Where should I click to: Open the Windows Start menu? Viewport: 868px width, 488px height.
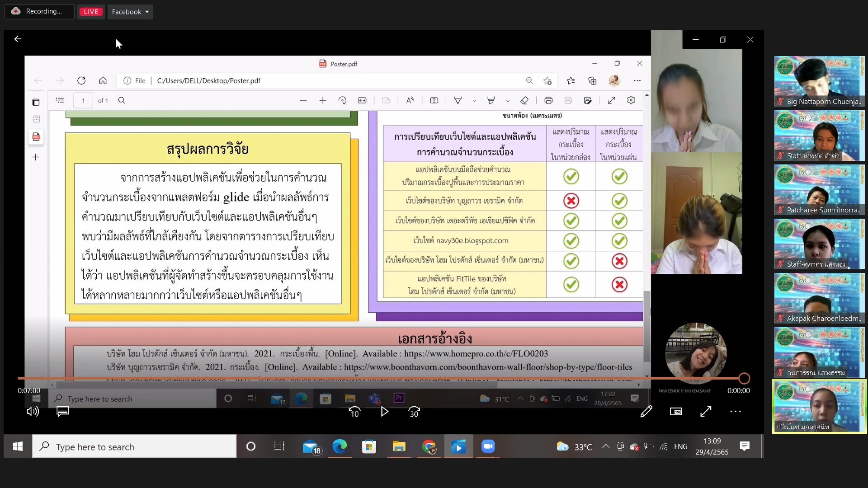tap(18, 446)
